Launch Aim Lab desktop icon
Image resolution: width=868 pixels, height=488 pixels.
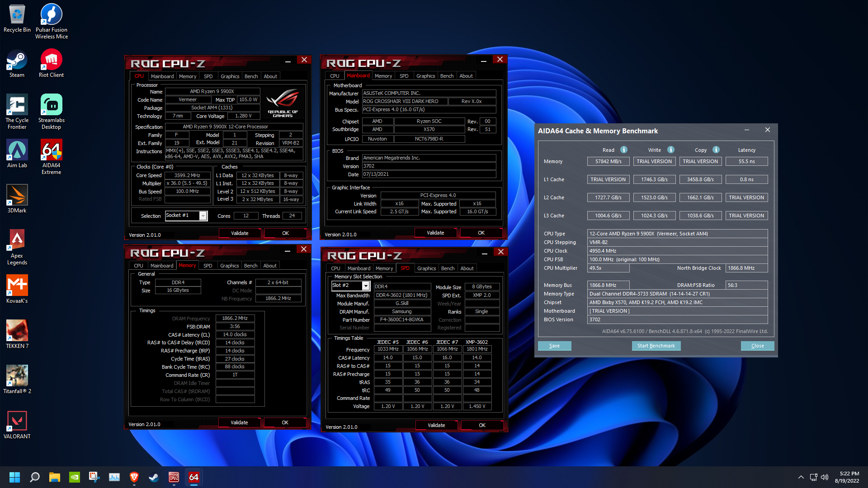17,154
